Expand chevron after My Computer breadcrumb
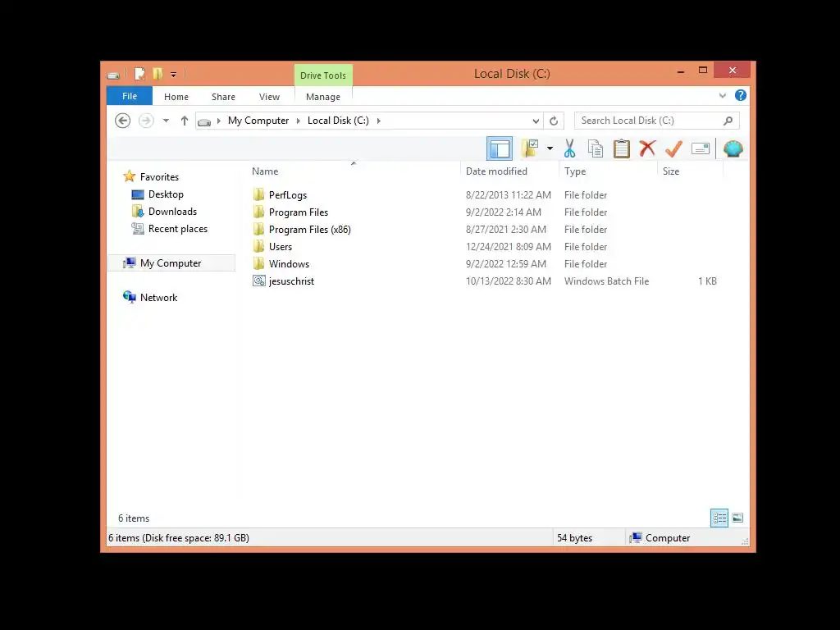Image resolution: width=840 pixels, height=630 pixels. tap(299, 121)
